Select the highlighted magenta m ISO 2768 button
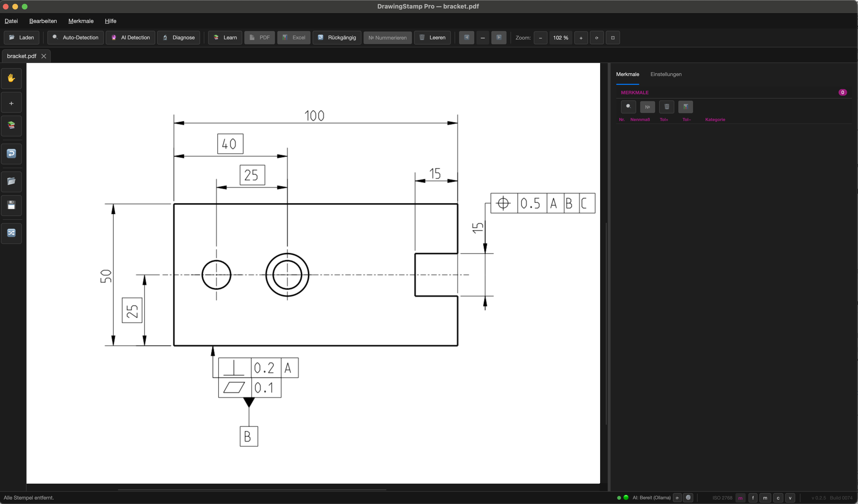 coord(740,498)
